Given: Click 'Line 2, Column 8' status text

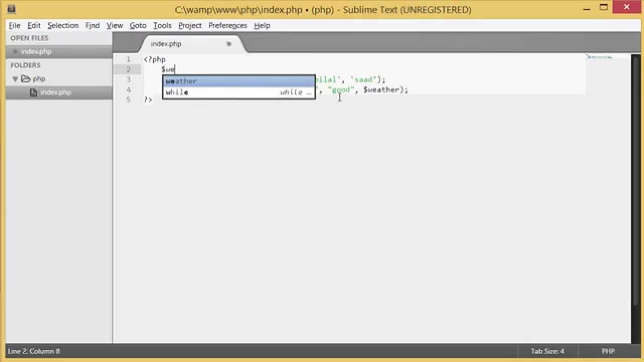Looking at the screenshot, I should [x=34, y=351].
